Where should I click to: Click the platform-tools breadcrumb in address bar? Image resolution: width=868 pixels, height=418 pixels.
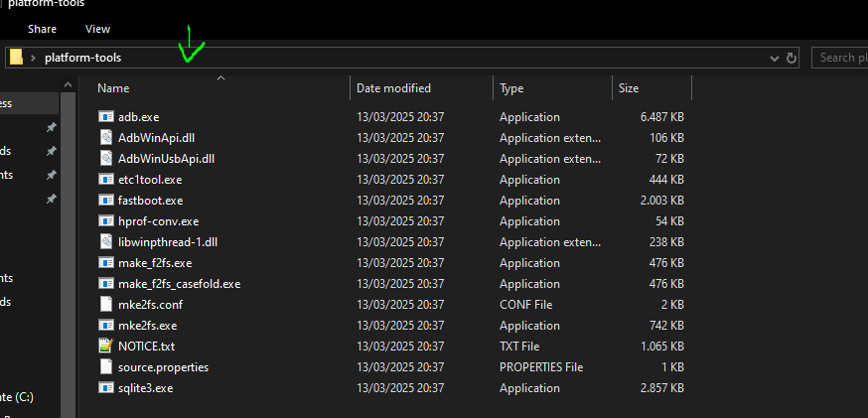click(x=83, y=58)
